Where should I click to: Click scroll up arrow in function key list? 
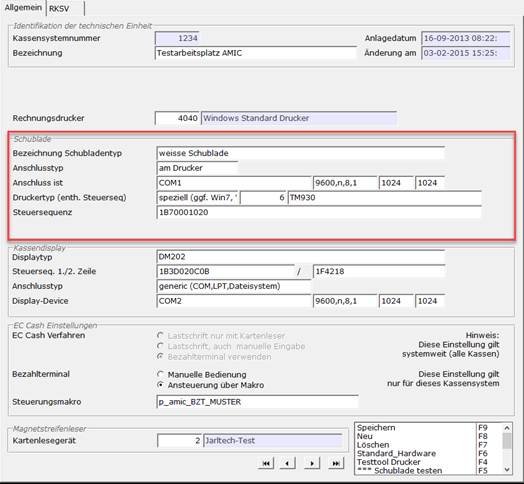pyautogui.click(x=507, y=428)
